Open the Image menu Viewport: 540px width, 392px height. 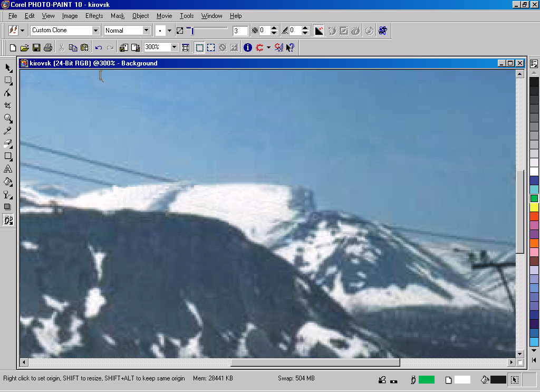coord(70,16)
